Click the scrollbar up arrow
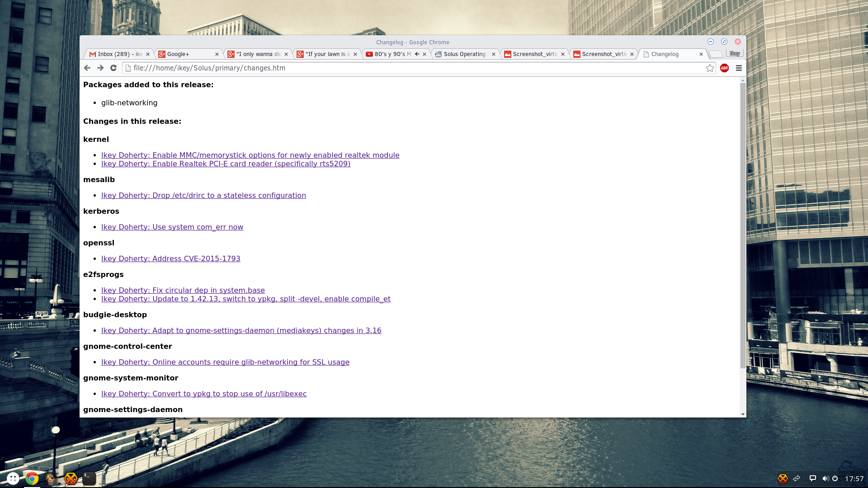The height and width of the screenshot is (488, 868). pos(743,80)
